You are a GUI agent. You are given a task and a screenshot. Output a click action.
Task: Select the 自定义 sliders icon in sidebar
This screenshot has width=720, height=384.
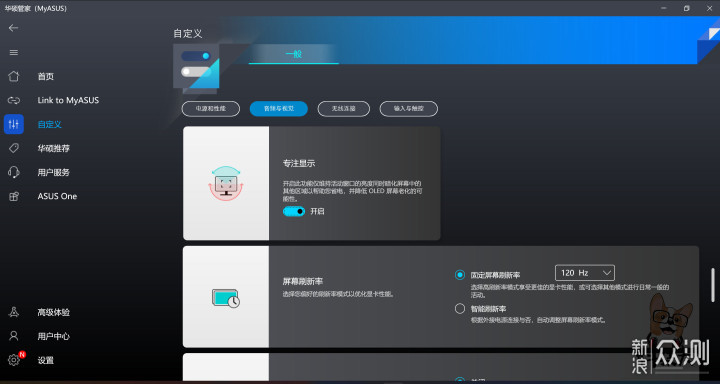tap(14, 124)
